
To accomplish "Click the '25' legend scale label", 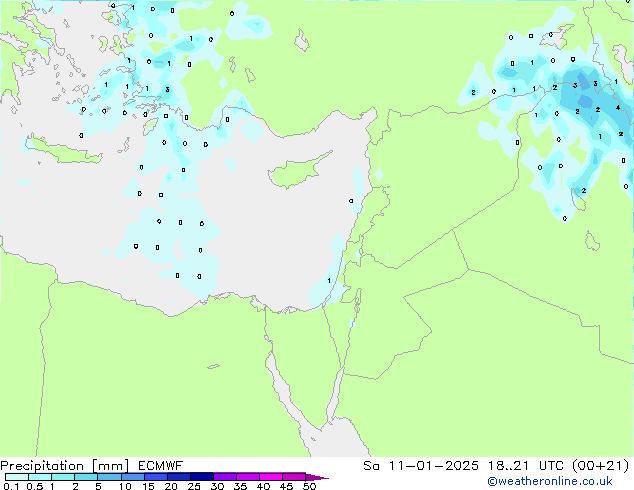I will coord(194,486).
